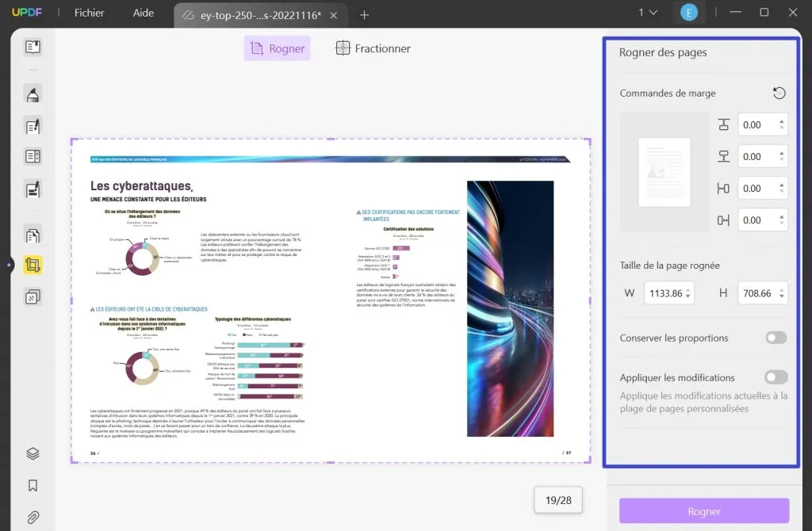Reset margin controls with the revert icon
Screen dimensions: 812x531
click(x=779, y=94)
